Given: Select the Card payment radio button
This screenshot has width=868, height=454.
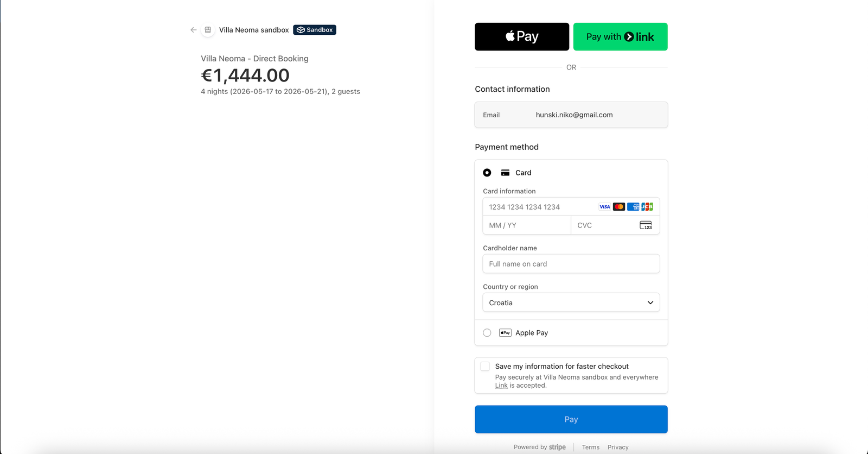Looking at the screenshot, I should (x=487, y=173).
